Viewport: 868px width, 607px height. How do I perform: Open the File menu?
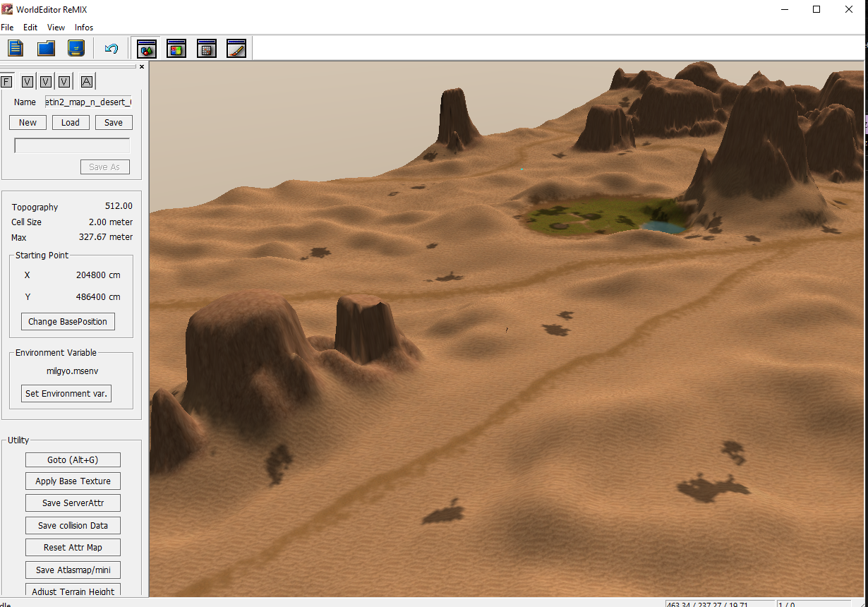coord(7,28)
